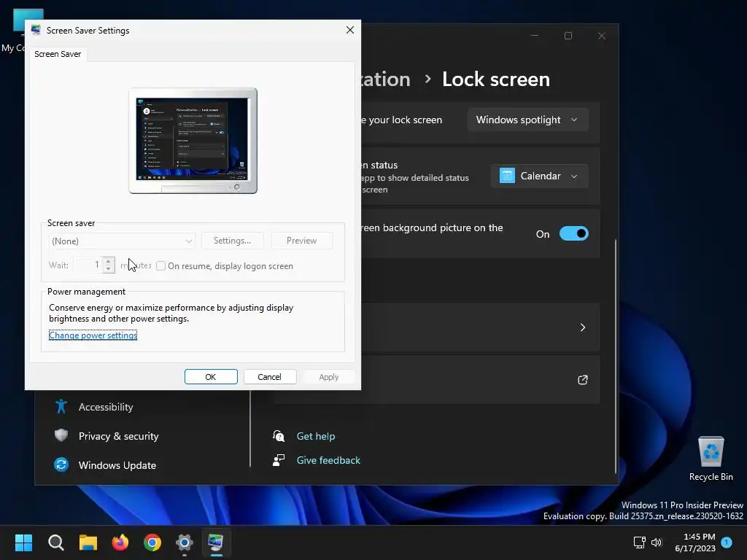Click the screen saver Settings... button
Viewport: 747px width, 560px height.
tap(233, 241)
